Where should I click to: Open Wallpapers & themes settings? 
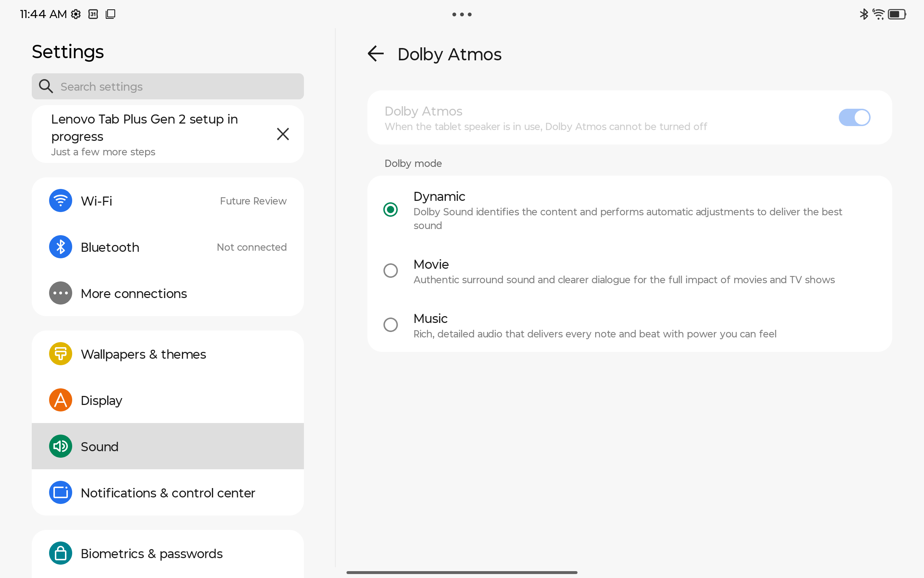(x=167, y=354)
